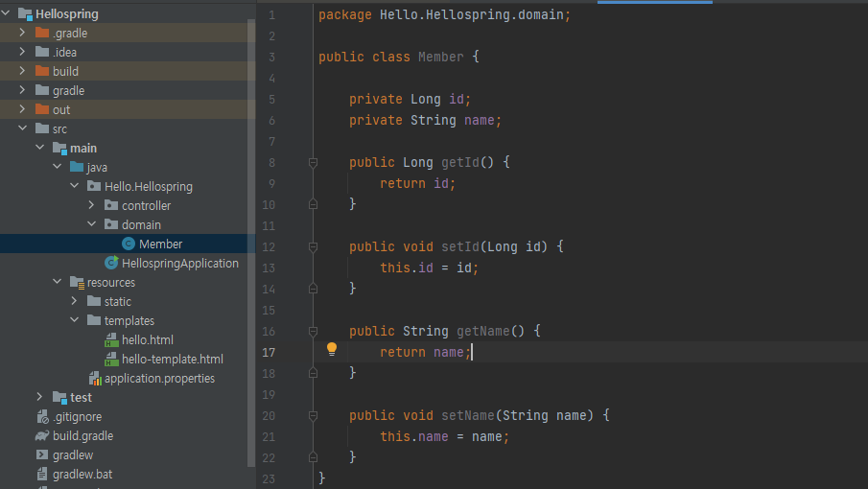This screenshot has width=868, height=489.
Task: Expand the gradle folder arrow
Action: click(x=22, y=90)
